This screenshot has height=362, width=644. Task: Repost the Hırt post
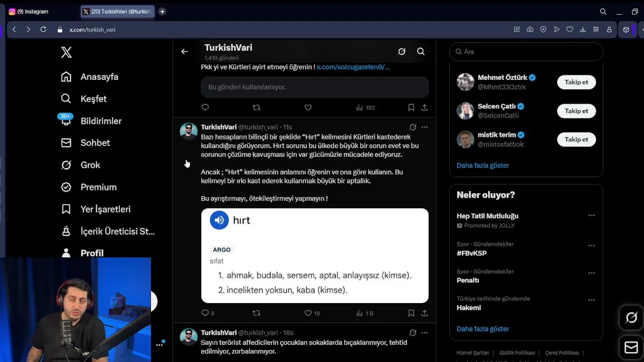coord(257,313)
